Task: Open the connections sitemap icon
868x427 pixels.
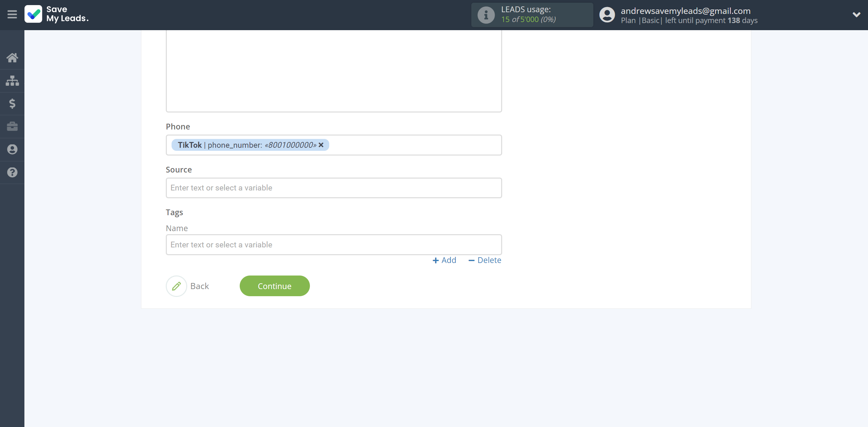Action: (x=12, y=81)
